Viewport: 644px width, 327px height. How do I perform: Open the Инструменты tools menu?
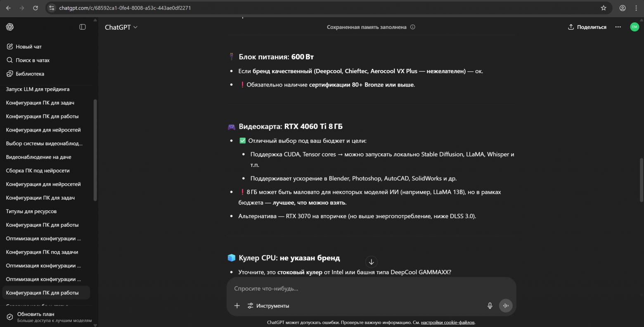[x=268, y=306]
